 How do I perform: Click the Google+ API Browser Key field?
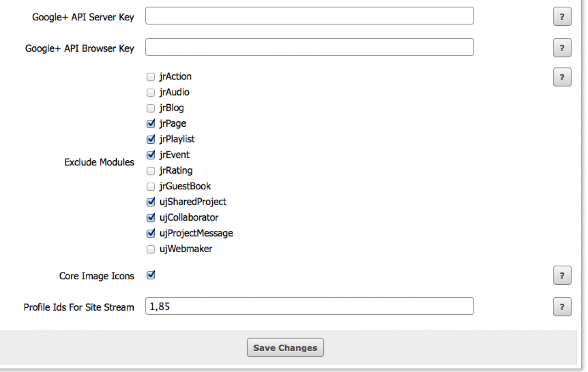click(x=309, y=47)
